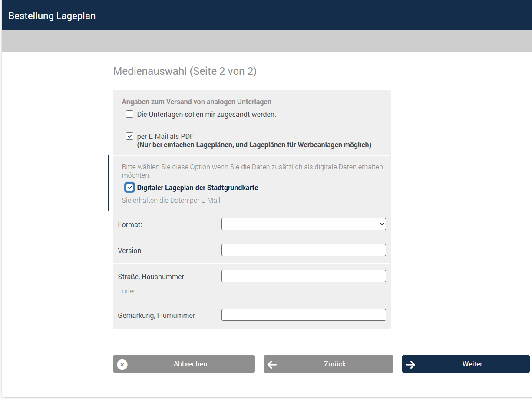Go back using the Zurück button label
Viewport: 532px width, 399px height.
pos(335,364)
